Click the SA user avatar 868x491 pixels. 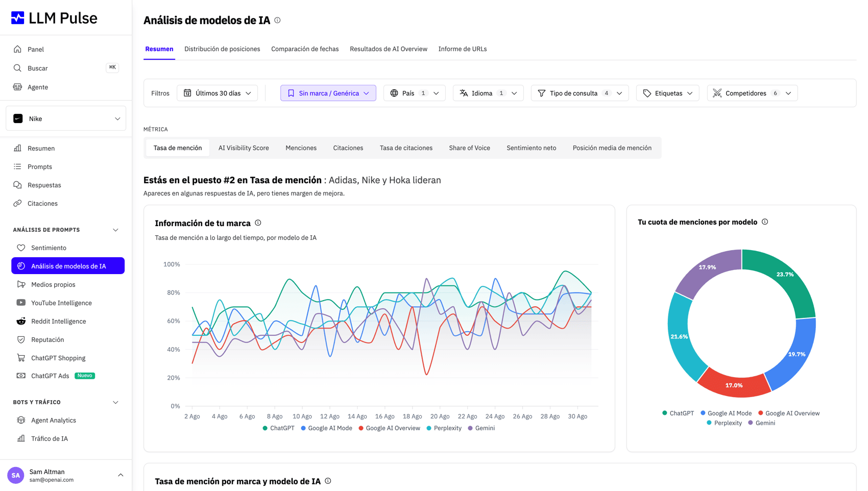[16, 475]
